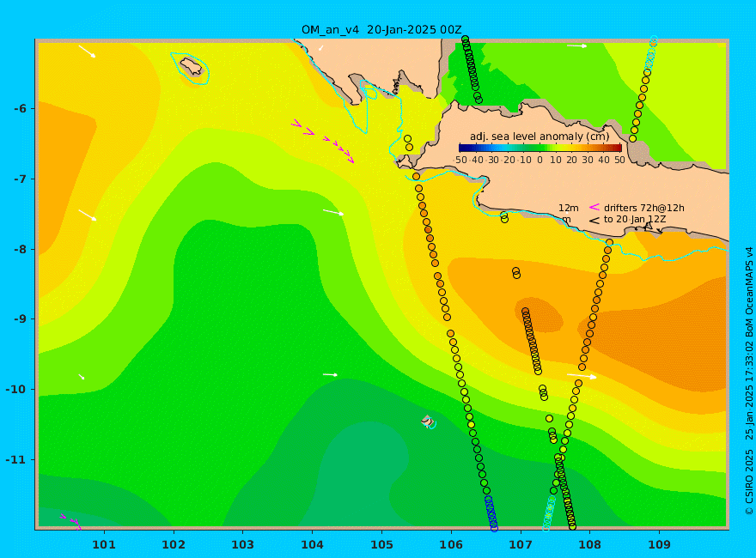This screenshot has height=558, width=756.
Task: Click longitude axis label 106
Action: coord(451,545)
